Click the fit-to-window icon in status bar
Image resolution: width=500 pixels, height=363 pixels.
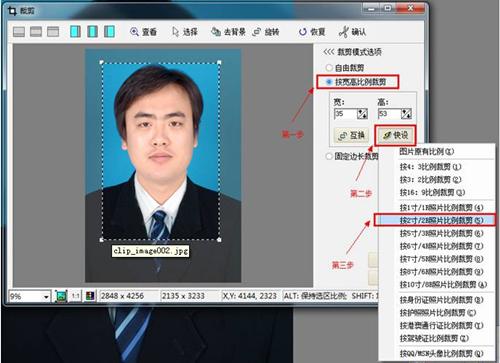point(61,296)
